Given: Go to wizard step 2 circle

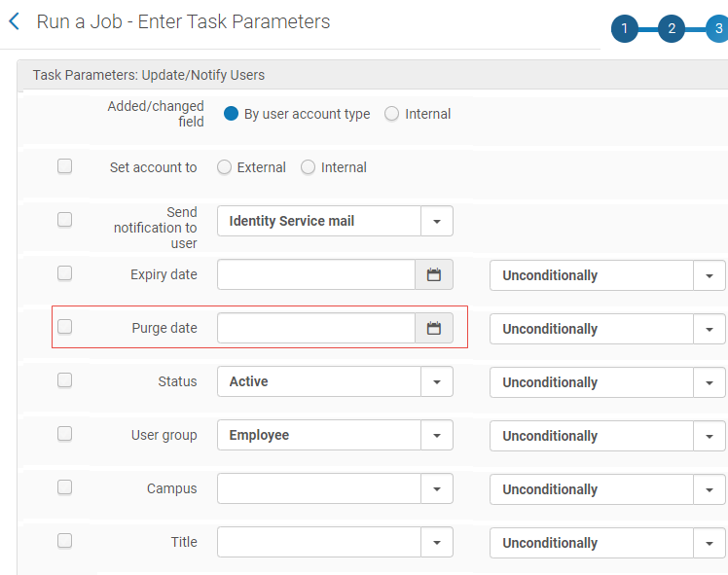Looking at the screenshot, I should [x=672, y=29].
